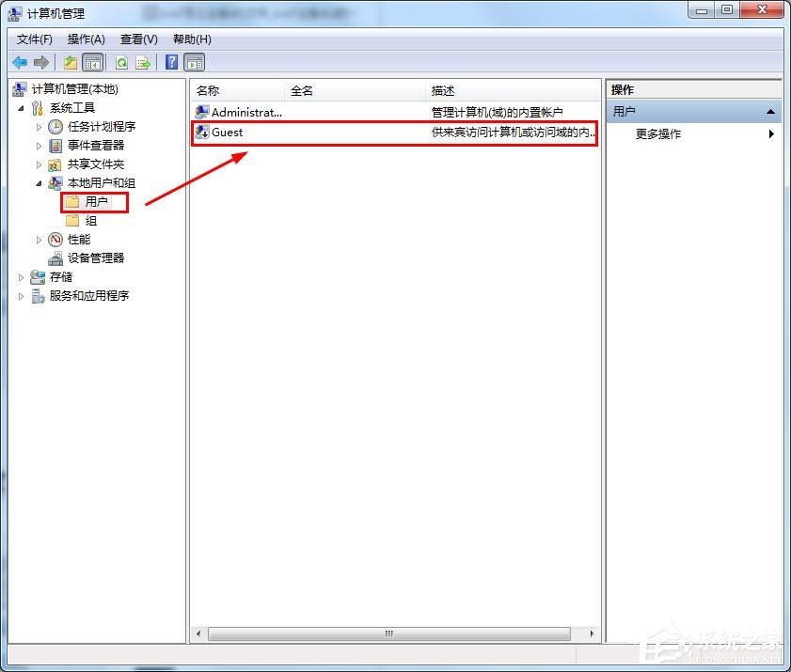
Task: Toggle the action pane toolbar icon
Action: click(x=194, y=62)
